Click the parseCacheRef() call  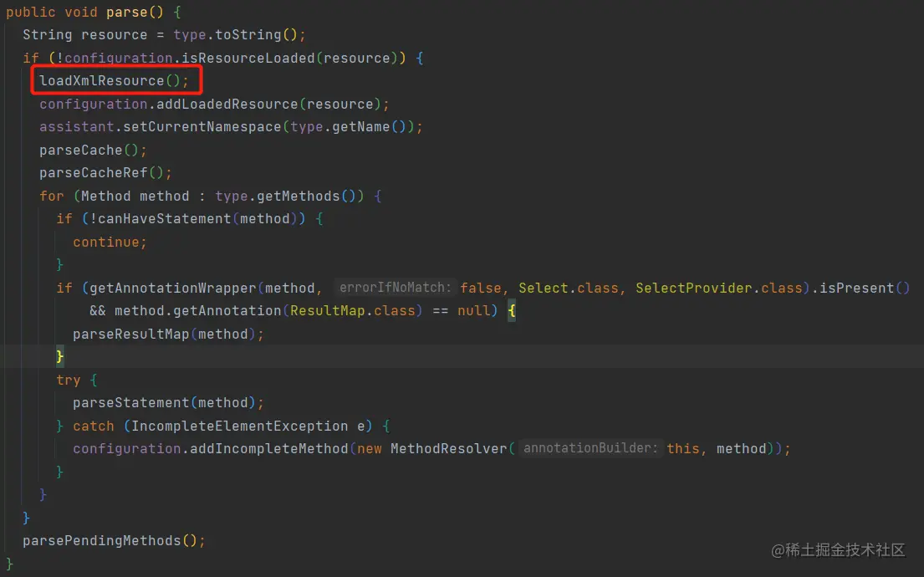[x=101, y=173]
